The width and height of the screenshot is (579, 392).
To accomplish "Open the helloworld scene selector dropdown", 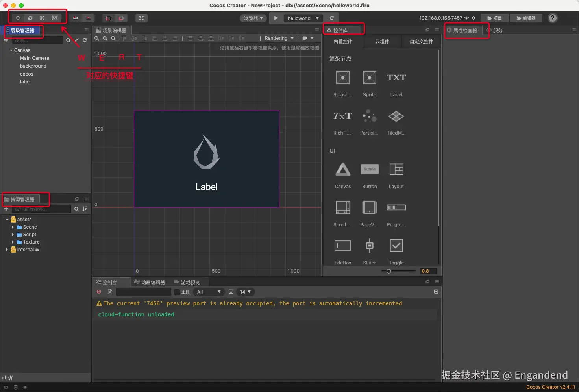I will [303, 18].
